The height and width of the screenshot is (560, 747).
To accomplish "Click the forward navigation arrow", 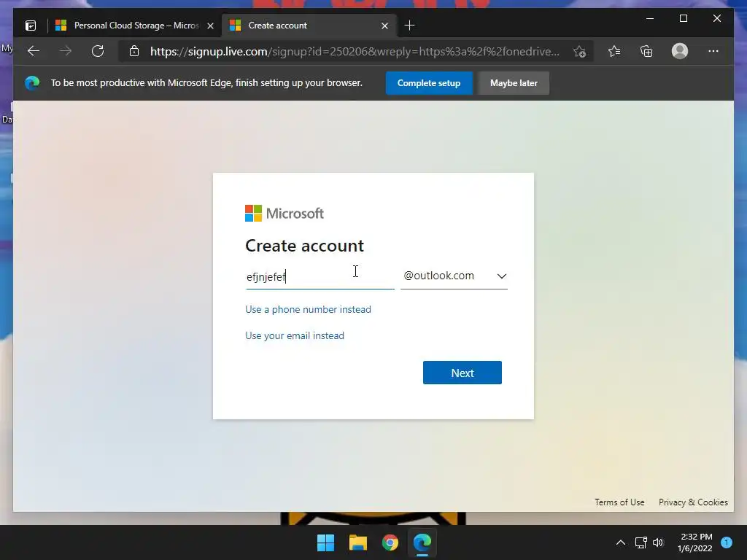I will (66, 51).
